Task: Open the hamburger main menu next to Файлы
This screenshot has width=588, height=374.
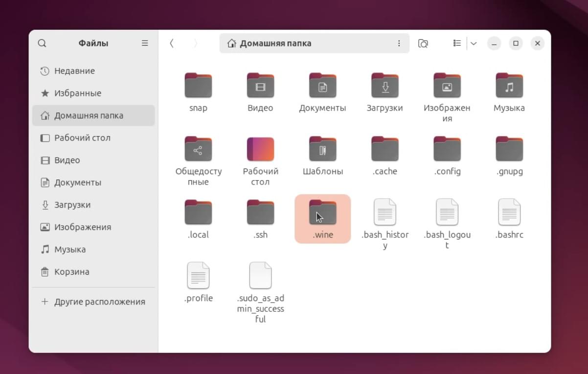Action: [x=145, y=43]
